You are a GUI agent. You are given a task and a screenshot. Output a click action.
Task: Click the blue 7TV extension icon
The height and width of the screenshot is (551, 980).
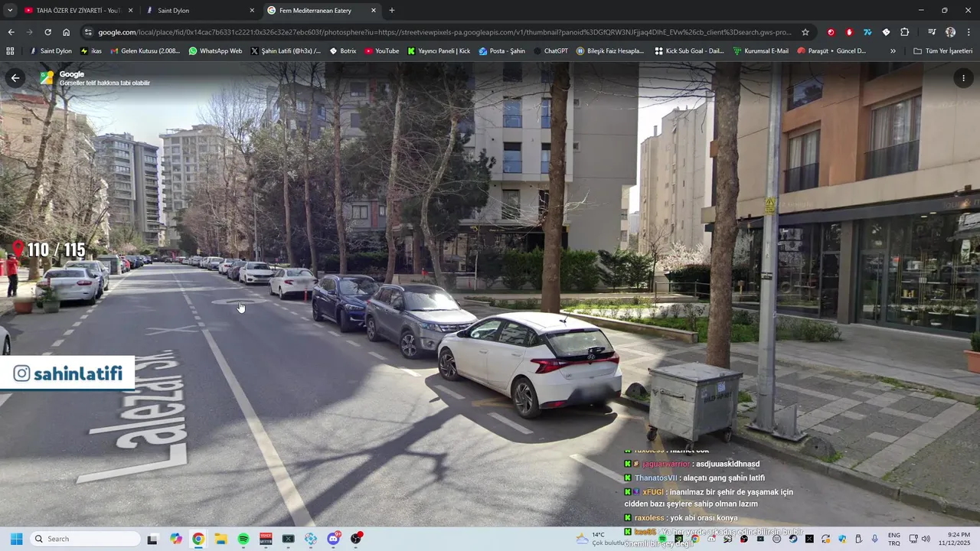867,32
